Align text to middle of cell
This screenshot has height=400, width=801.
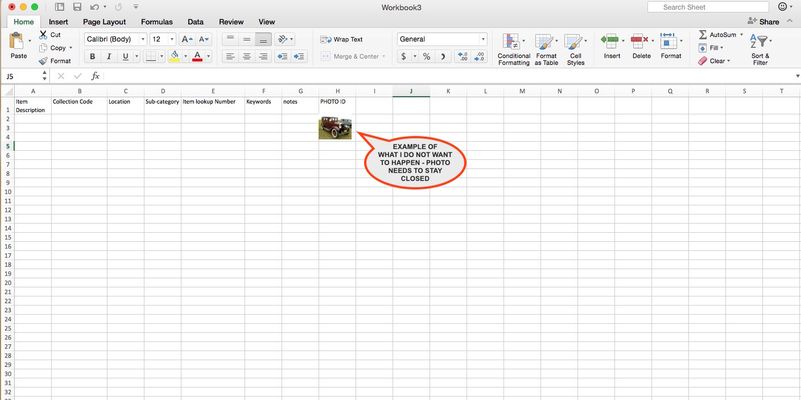point(247,39)
